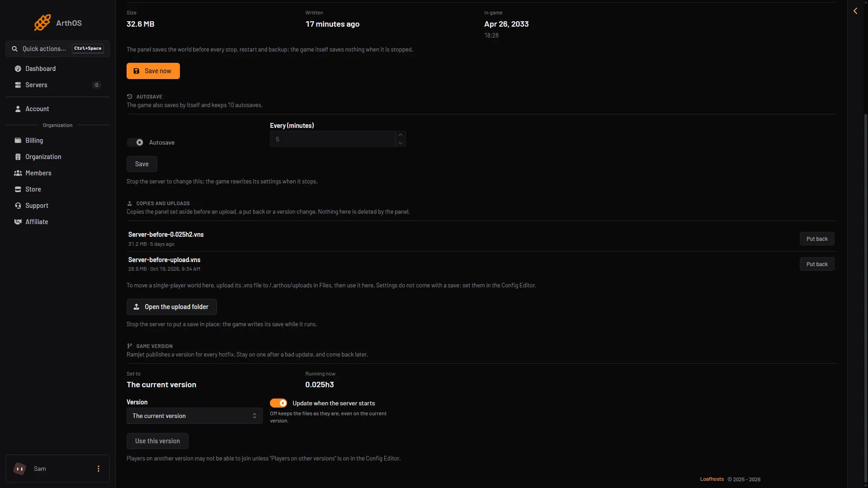
Task: Put back Server-before-0.025h2.vns
Action: (817, 239)
